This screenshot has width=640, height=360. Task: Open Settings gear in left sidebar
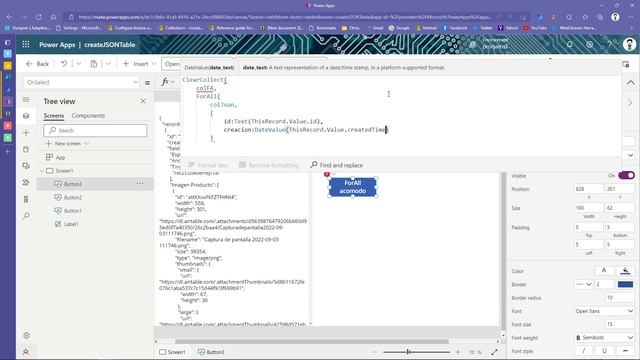click(26, 335)
